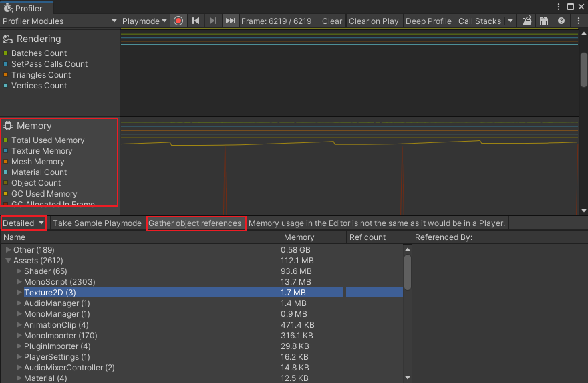Toggle Call Stacks recording
The image size is (588, 383).
click(x=479, y=21)
